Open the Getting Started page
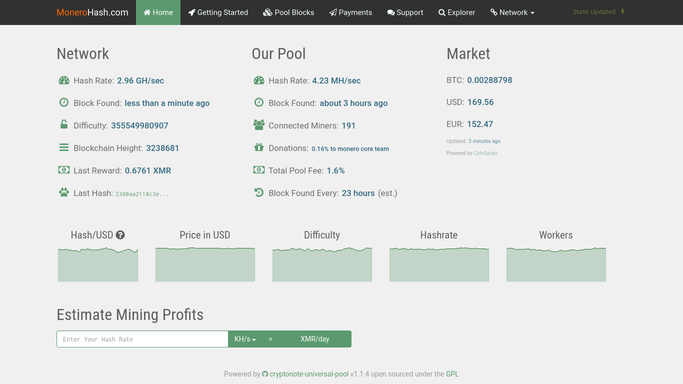Screen dimensions: 683x384 (x=218, y=12)
